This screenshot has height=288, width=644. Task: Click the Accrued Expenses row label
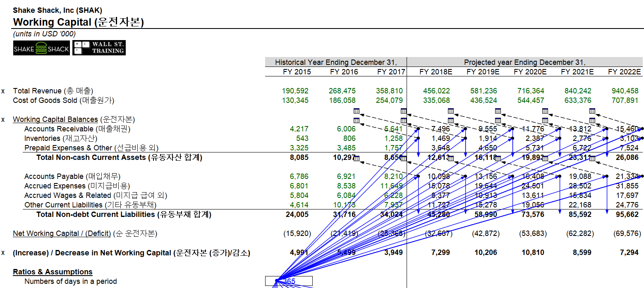(x=77, y=186)
